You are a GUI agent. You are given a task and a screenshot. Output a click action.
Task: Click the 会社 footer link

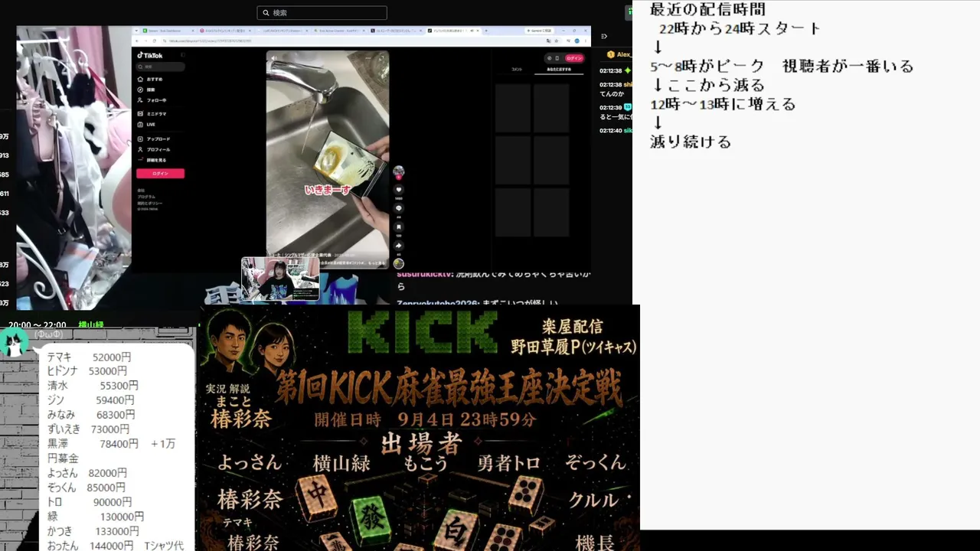point(141,191)
